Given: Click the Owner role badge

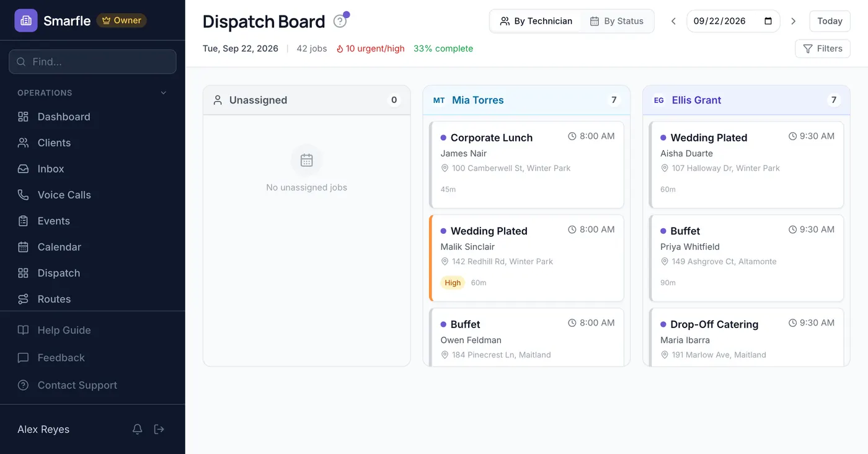Looking at the screenshot, I should coord(122,20).
